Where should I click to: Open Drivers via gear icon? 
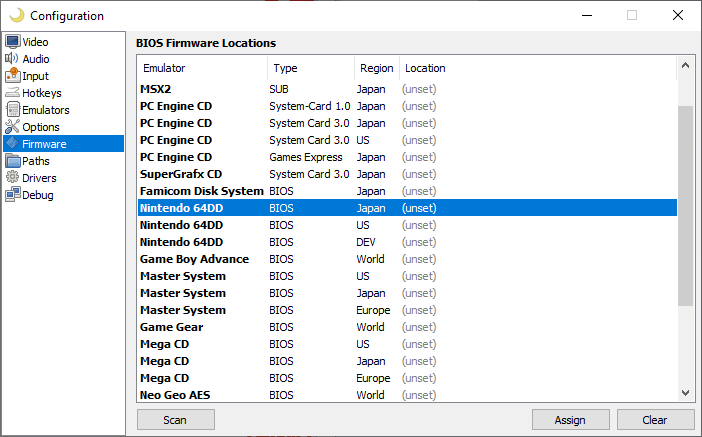pyautogui.click(x=13, y=177)
